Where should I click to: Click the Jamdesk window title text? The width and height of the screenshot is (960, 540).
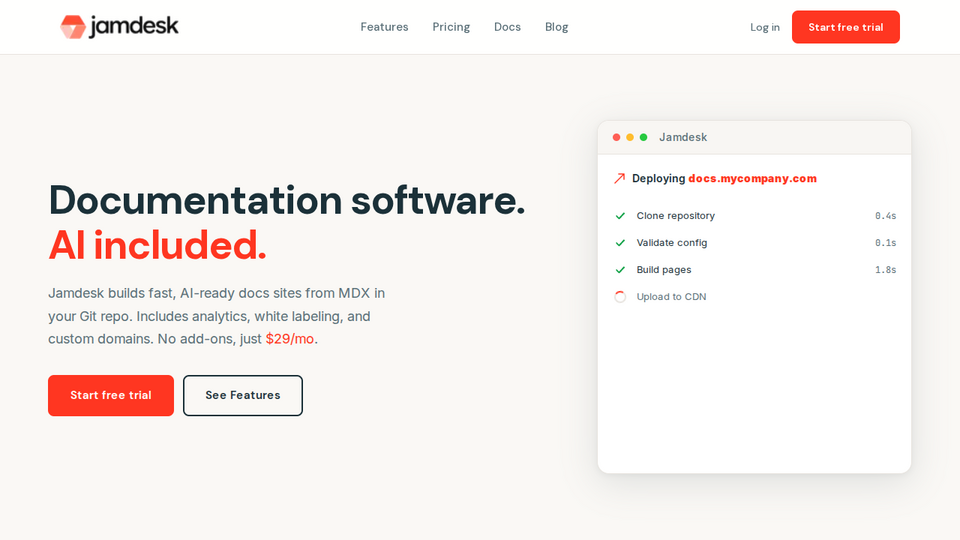pyautogui.click(x=683, y=137)
